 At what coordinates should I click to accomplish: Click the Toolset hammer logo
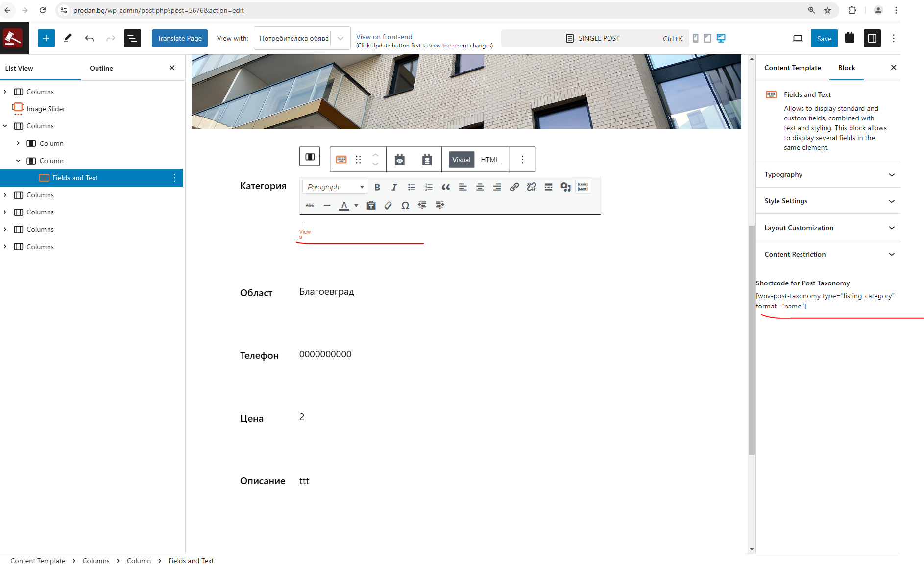point(13,38)
